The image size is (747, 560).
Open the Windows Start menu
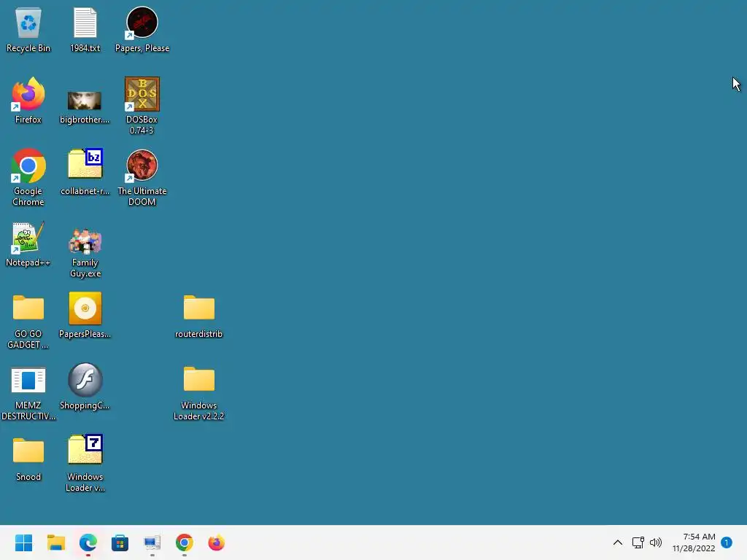[24, 542]
